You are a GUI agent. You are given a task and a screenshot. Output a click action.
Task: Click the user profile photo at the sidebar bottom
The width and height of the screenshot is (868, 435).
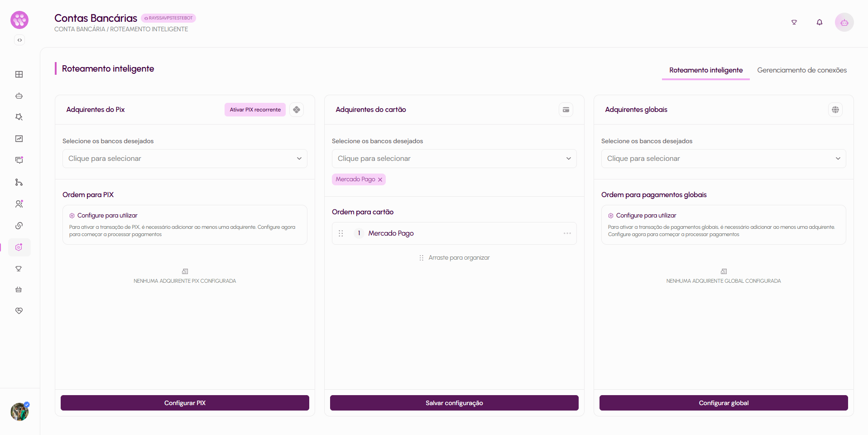[19, 411]
